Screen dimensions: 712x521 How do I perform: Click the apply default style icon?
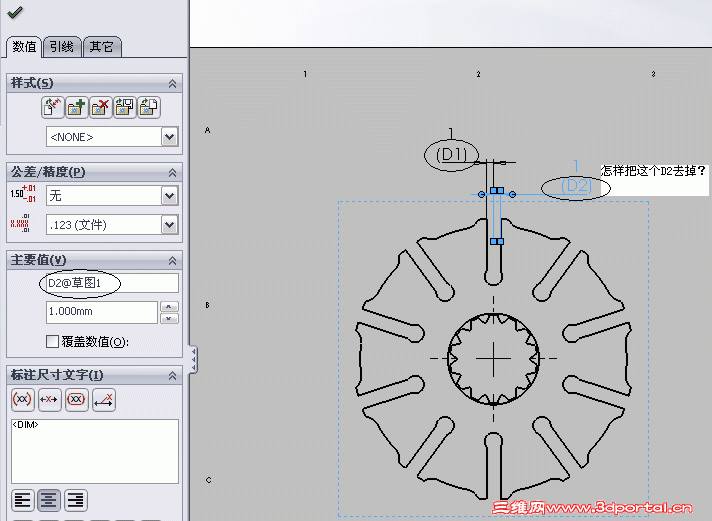(x=52, y=107)
